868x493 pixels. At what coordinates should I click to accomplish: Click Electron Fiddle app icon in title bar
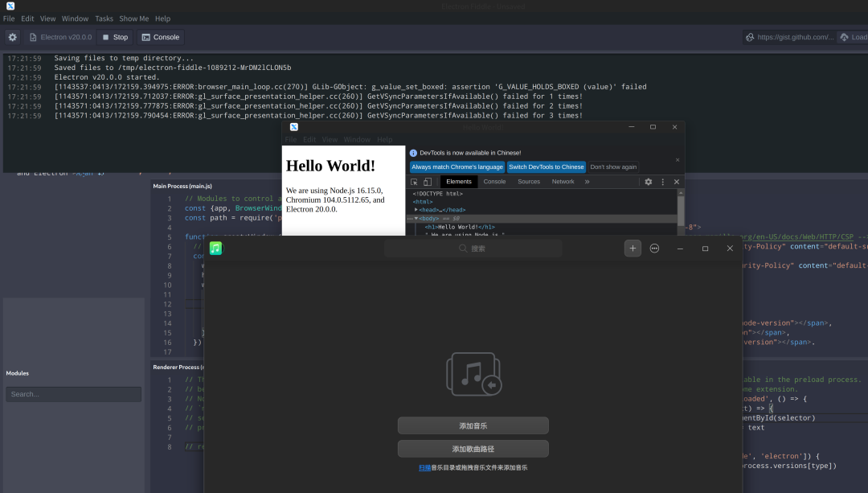pyautogui.click(x=10, y=6)
